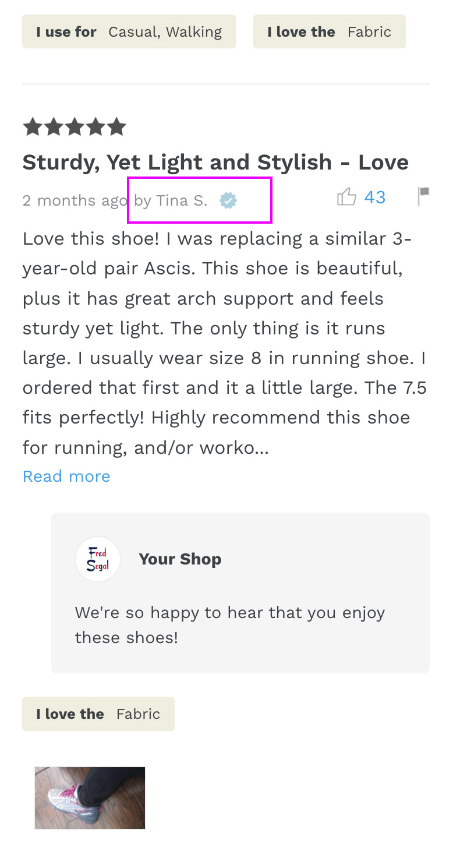Click the top "I love the Fabric" tag
This screenshot has height=868, width=453.
tap(329, 31)
